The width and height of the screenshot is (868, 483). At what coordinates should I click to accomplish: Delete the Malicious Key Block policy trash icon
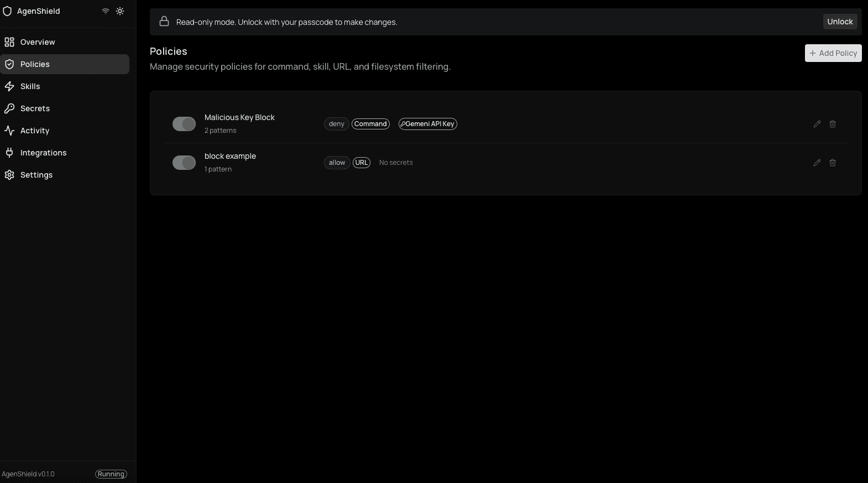click(833, 124)
